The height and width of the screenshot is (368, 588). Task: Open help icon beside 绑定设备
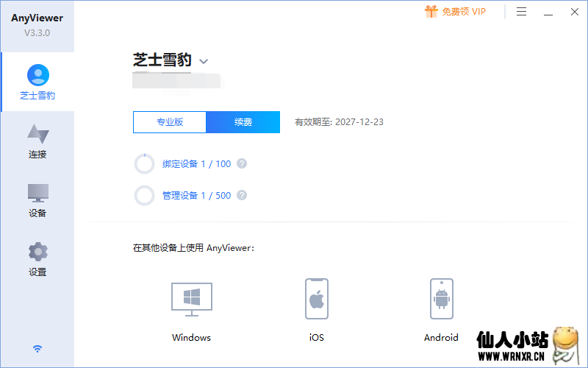click(242, 163)
